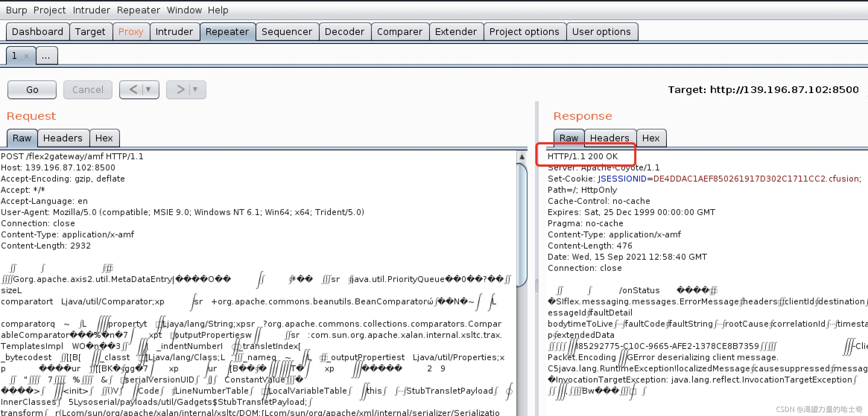Click the Expires header line
The width and height of the screenshot is (868, 416).
coord(631,212)
